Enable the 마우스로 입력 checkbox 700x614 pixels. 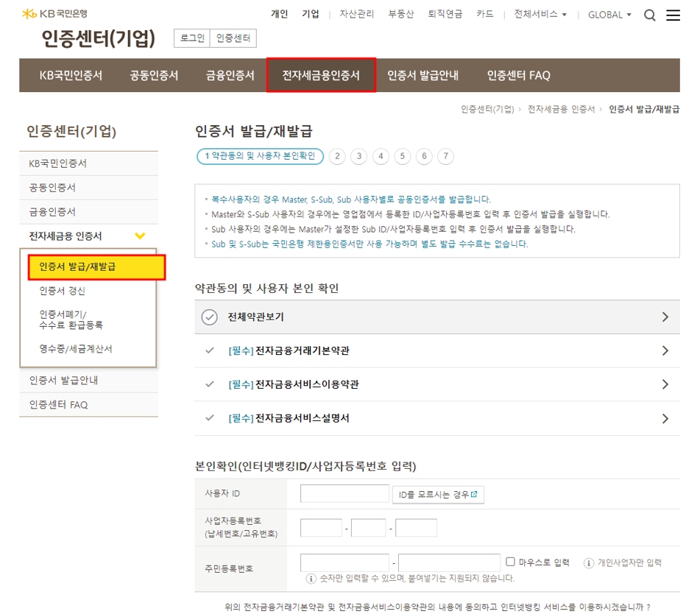[510, 562]
